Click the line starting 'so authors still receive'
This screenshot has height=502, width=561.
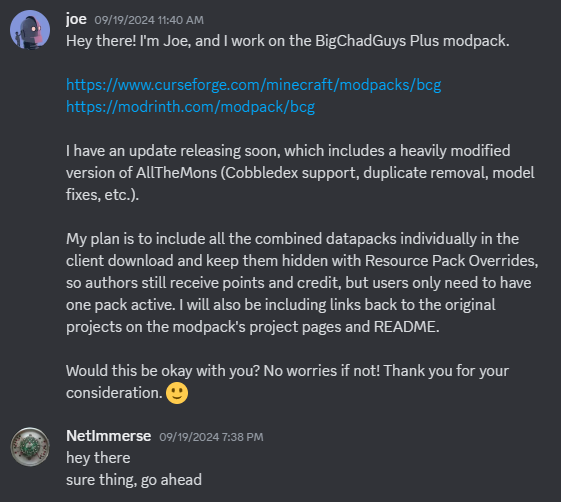[298, 283]
